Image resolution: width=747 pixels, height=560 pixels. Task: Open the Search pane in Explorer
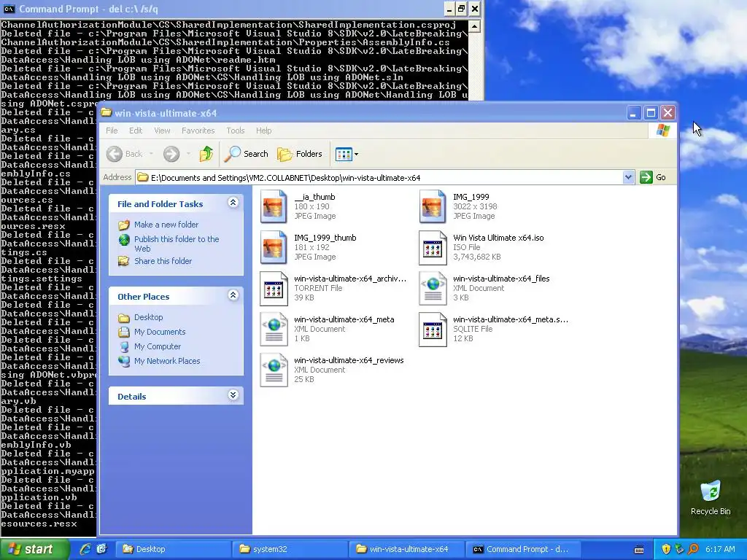247,154
